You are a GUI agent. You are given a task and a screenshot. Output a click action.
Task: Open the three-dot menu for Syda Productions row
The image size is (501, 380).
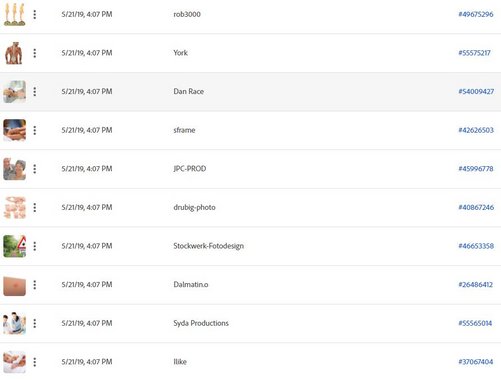coord(35,323)
